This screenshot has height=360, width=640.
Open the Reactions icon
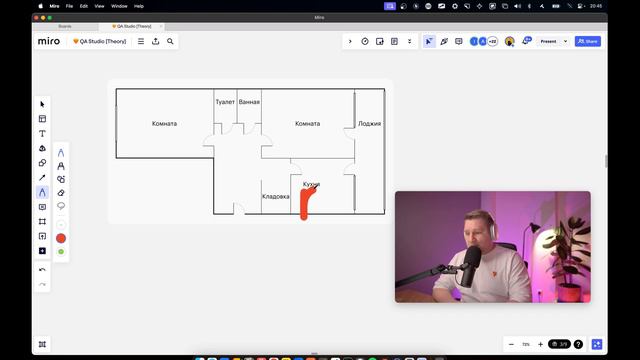(444, 41)
